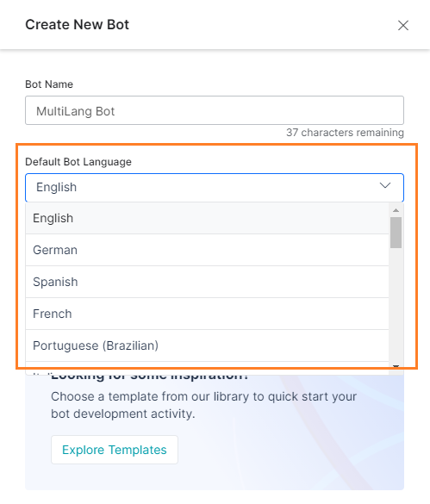Select English from the language list
430x504 pixels.
(207, 218)
